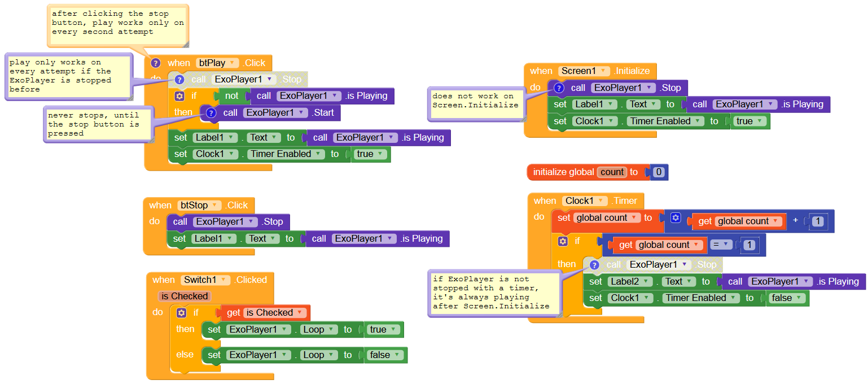The width and height of the screenshot is (868, 384).
Task: Change the true value on ExoPlayer1 Loop setter
Action: pyautogui.click(x=383, y=330)
